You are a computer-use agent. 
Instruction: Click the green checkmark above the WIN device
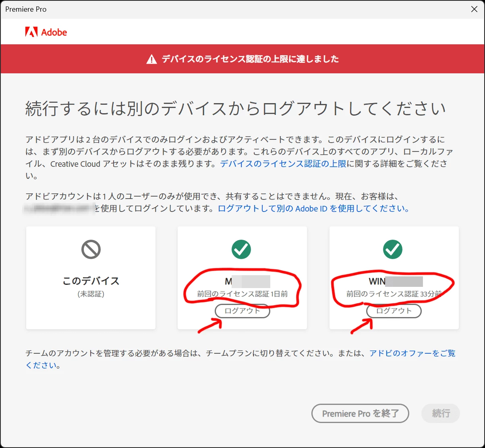coord(393,250)
